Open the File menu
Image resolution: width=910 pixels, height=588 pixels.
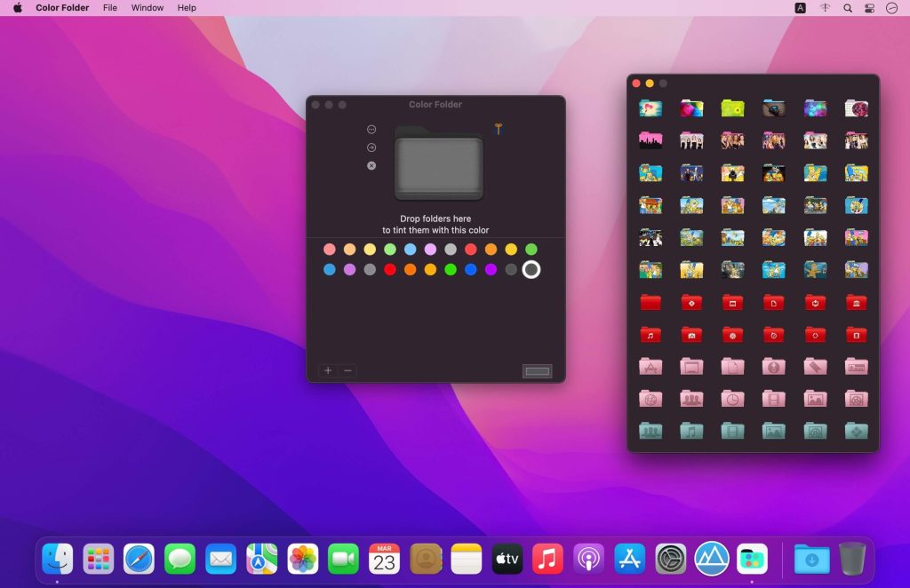tap(109, 8)
